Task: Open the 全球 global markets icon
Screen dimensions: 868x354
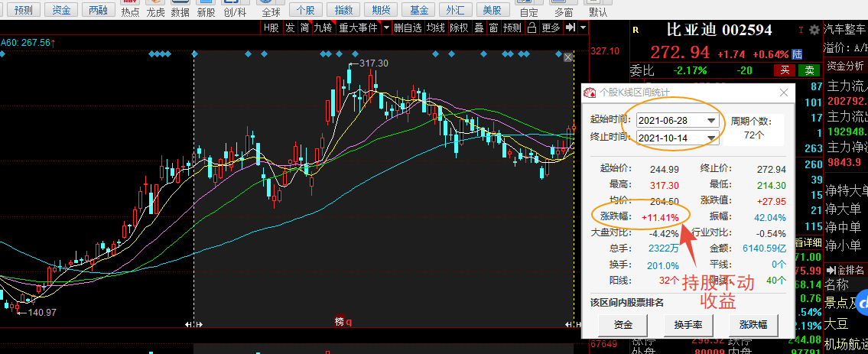Action: click(271, 8)
